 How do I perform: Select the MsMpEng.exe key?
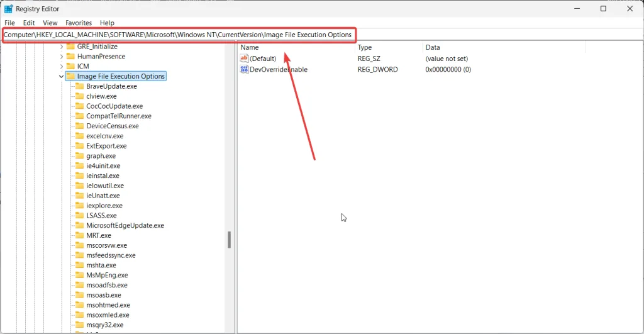107,276
